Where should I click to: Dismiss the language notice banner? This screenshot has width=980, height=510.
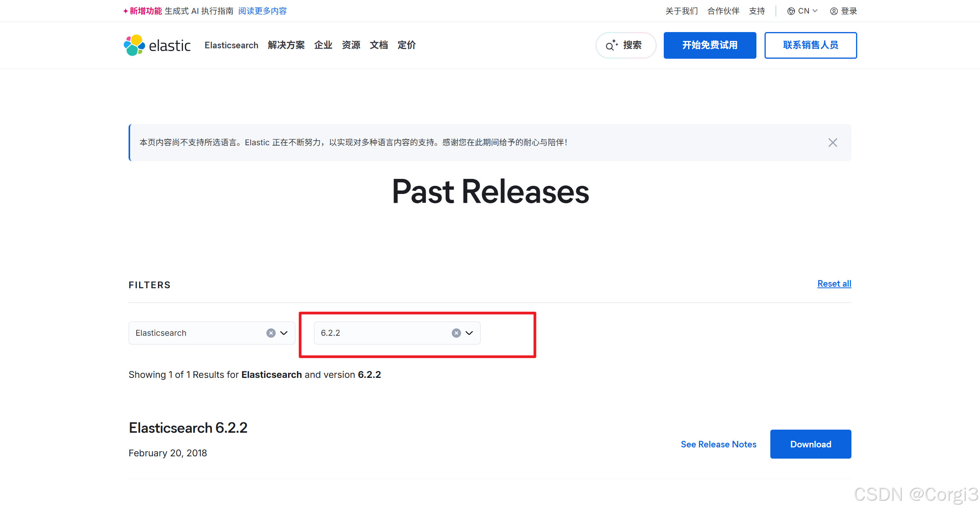(x=832, y=143)
